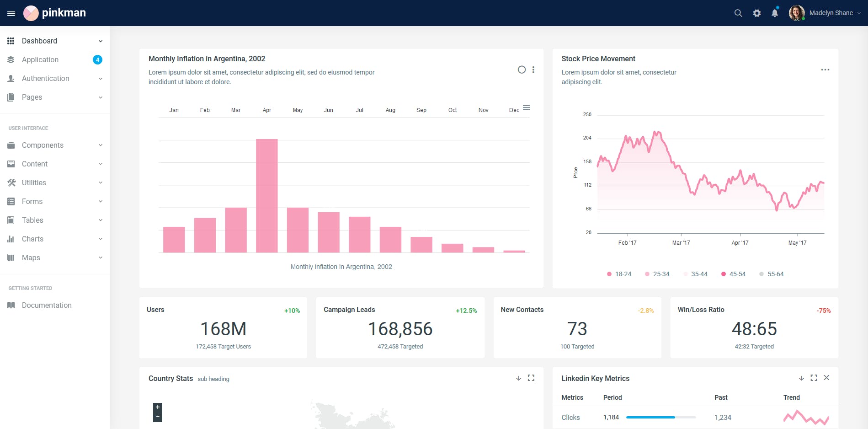The height and width of the screenshot is (429, 868).
Task: Click the pinkman logo
Action: tap(55, 13)
